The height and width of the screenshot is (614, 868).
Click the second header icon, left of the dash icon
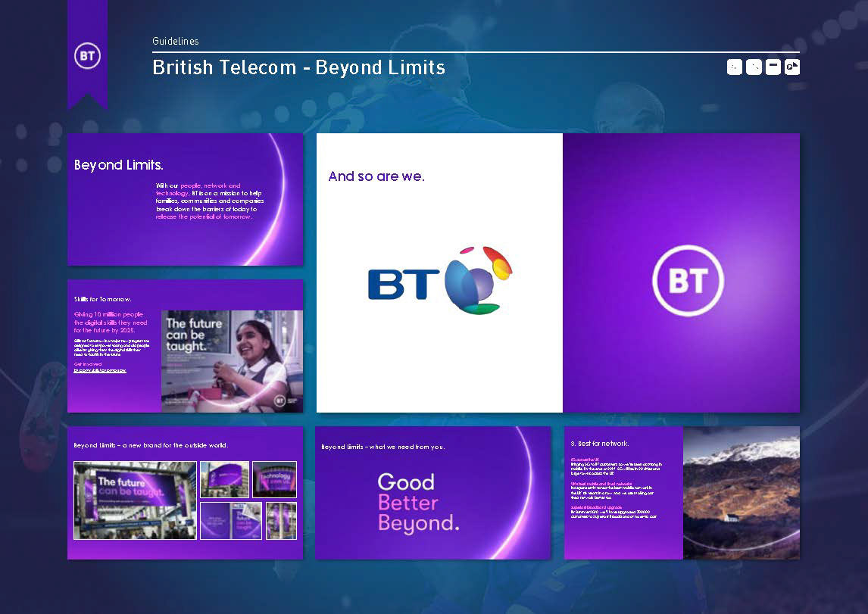[x=754, y=67]
